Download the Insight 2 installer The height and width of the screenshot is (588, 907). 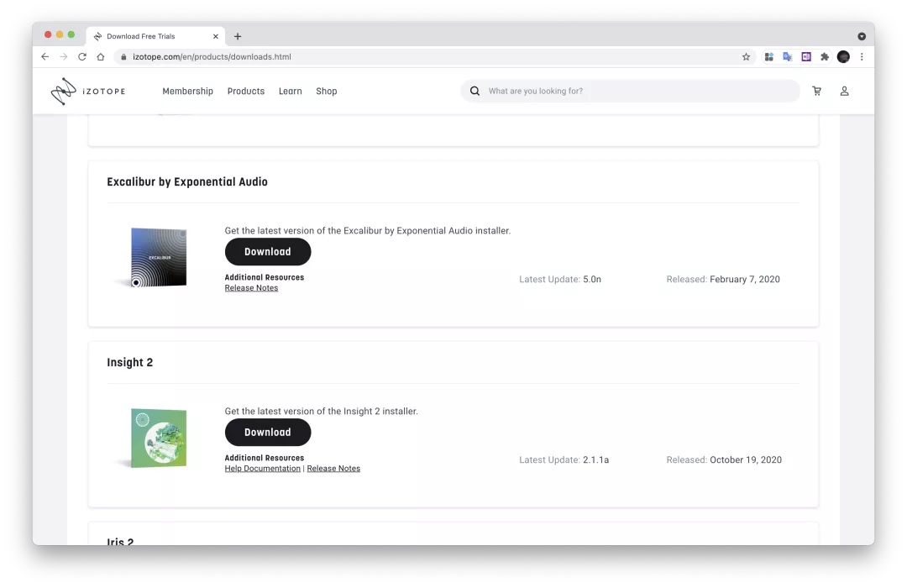(x=268, y=433)
